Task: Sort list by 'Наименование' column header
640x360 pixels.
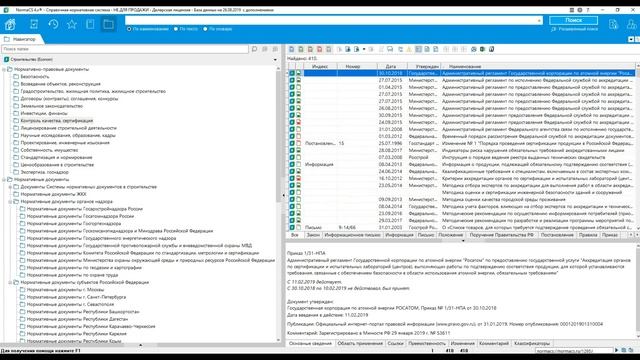Action: 539,66
